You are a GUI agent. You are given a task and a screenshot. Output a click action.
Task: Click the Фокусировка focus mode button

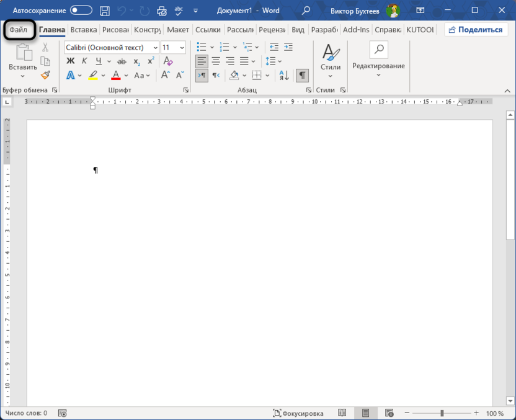coord(299,413)
